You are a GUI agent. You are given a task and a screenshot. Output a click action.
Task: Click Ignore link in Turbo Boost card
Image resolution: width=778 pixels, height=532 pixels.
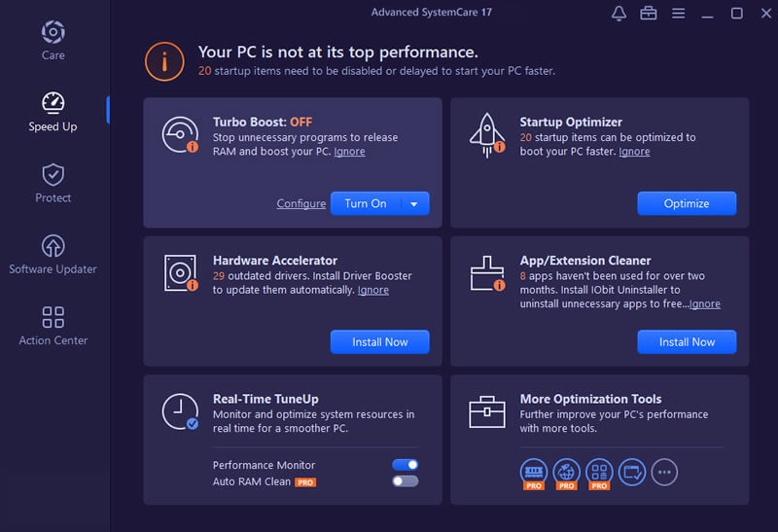(349, 152)
